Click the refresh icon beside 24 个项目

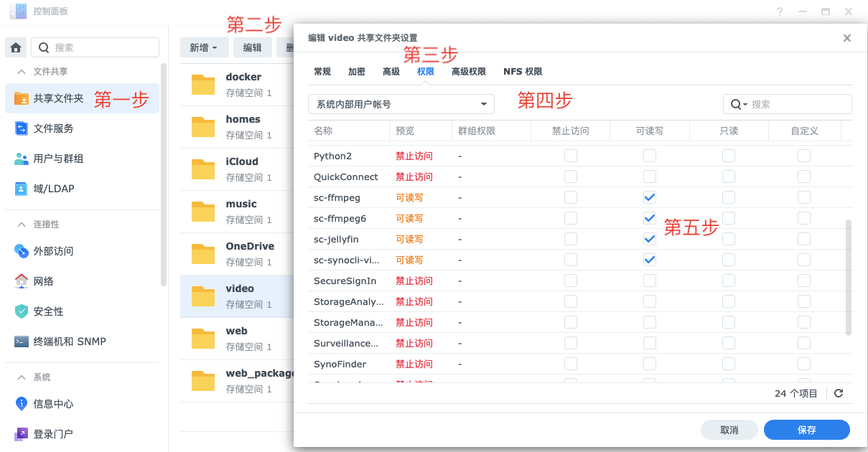839,393
